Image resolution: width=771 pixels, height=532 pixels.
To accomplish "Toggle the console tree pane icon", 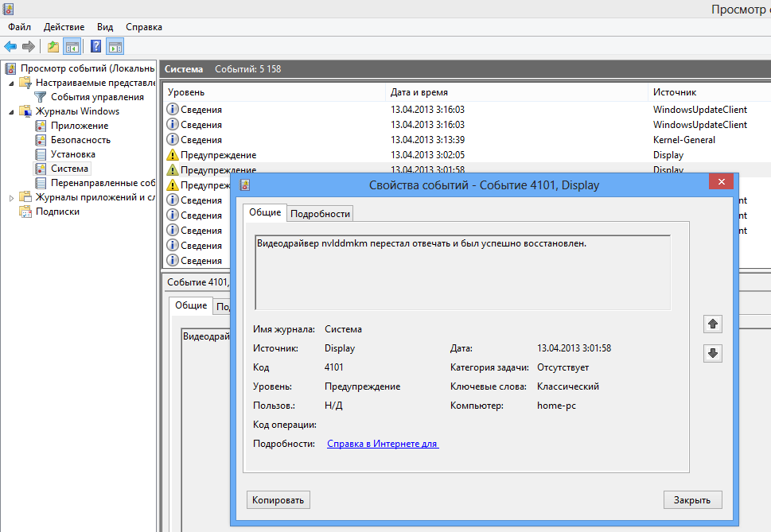I will 72,47.
